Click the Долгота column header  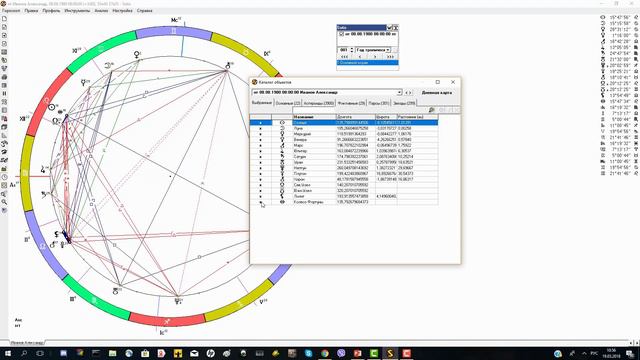point(356,117)
